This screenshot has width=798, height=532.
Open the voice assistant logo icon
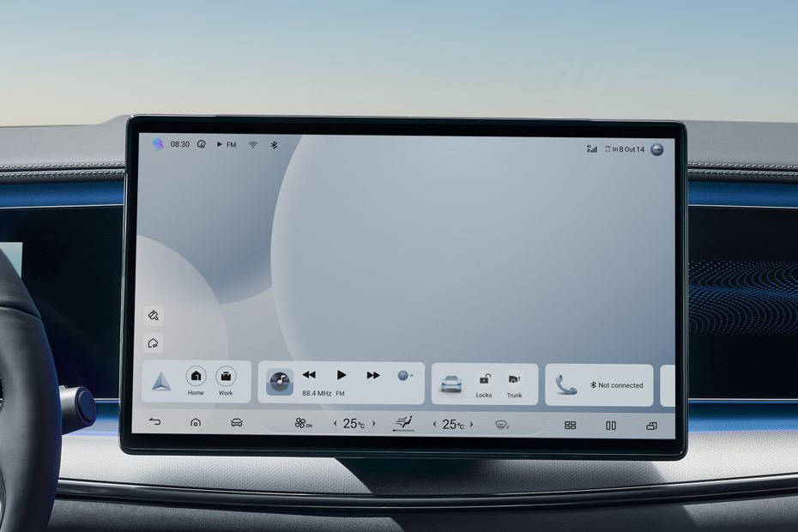pos(158,144)
